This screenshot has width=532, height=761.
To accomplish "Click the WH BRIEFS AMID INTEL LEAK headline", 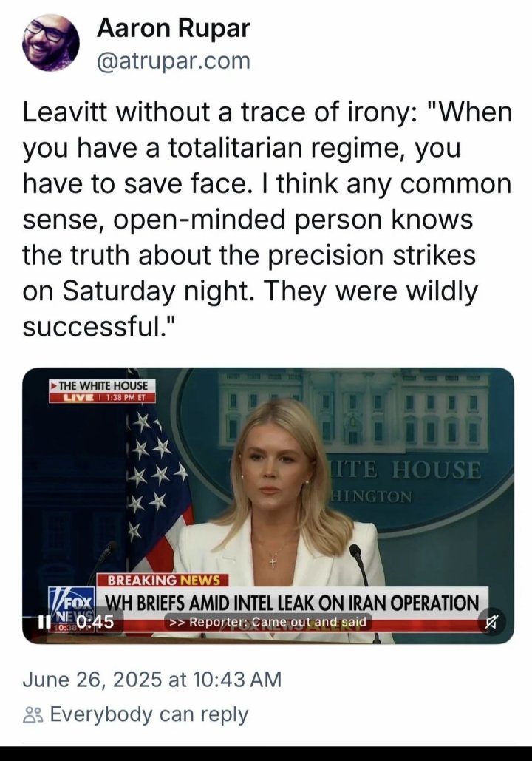I will click(x=292, y=602).
